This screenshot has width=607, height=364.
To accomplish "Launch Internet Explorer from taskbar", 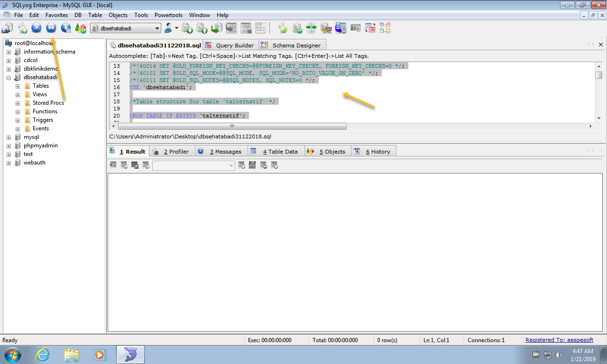I will 43,355.
